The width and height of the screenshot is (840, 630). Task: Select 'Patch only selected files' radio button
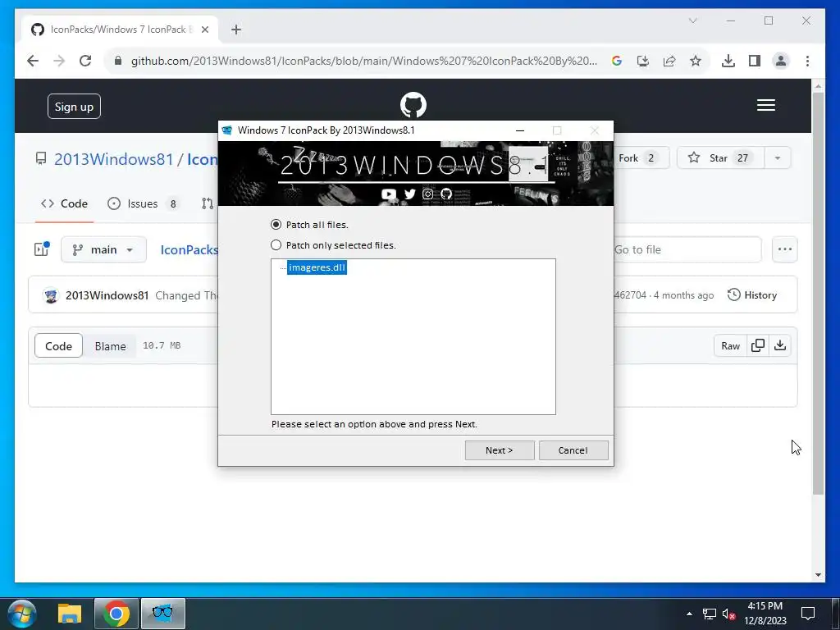(x=276, y=244)
